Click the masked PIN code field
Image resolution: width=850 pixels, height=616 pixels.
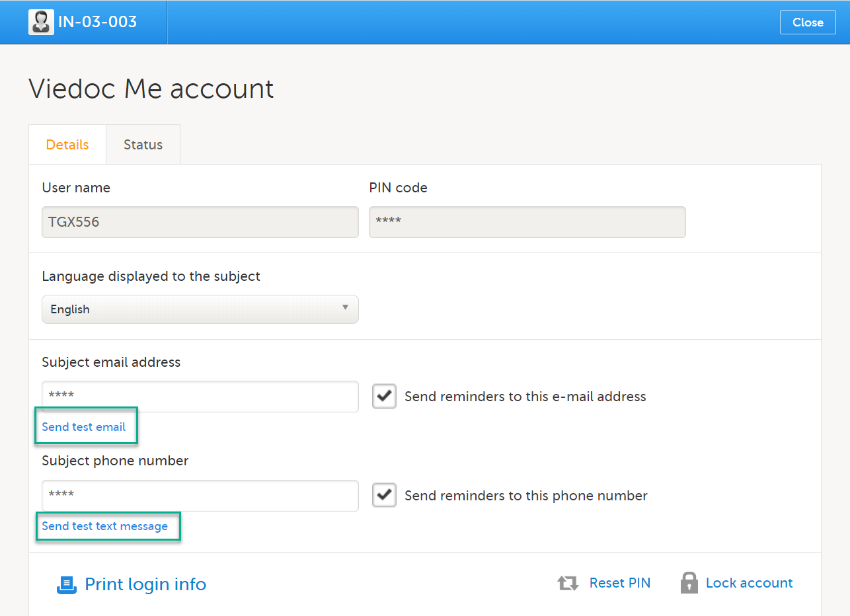pyautogui.click(x=527, y=222)
